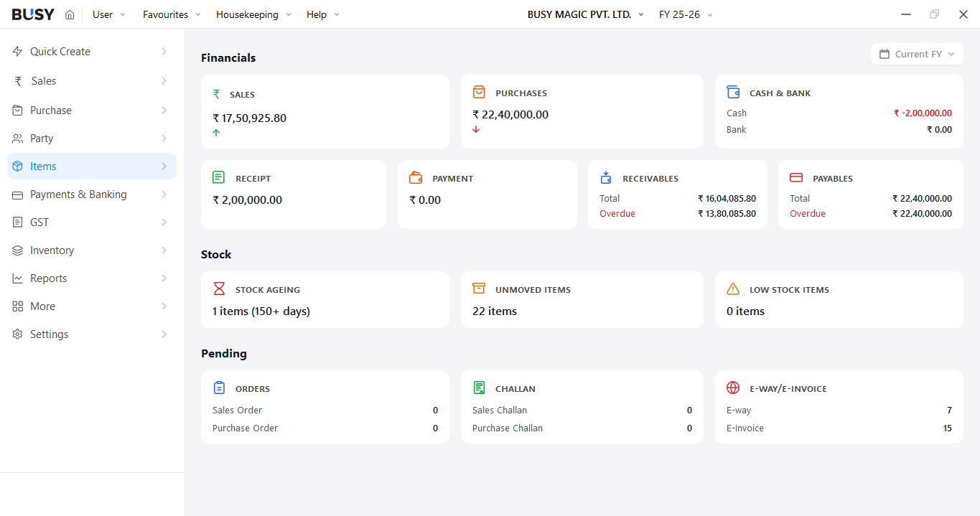Expand the More sidebar chevron
The width and height of the screenshot is (980, 516).
164,306
